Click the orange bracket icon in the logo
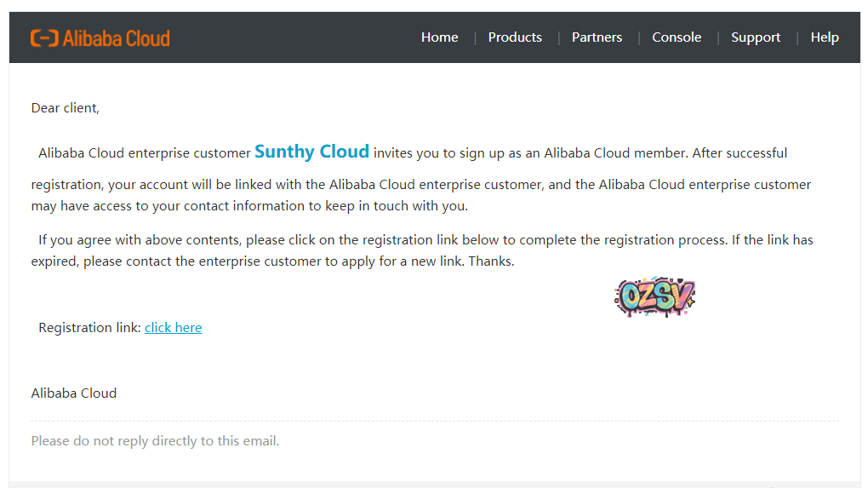 click(x=43, y=38)
